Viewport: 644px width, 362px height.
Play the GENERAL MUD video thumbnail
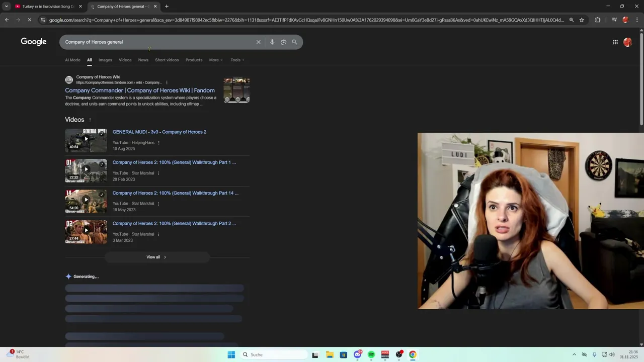point(86,140)
